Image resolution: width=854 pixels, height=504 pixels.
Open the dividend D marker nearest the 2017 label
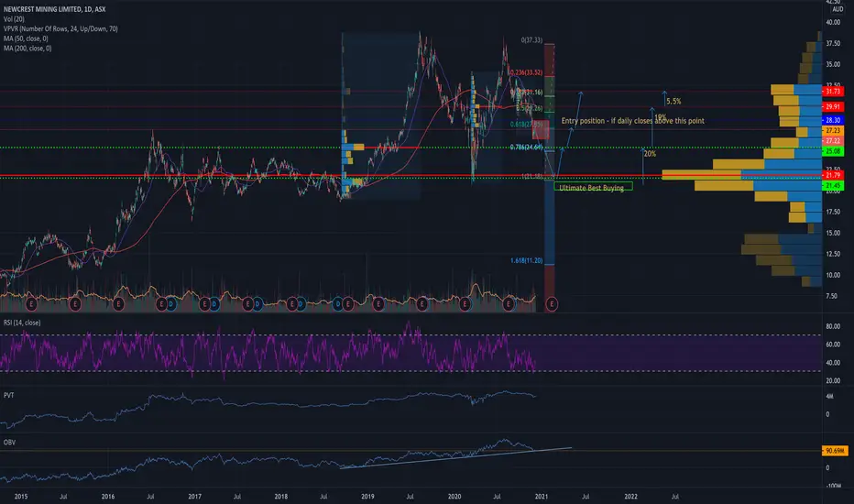(214, 304)
